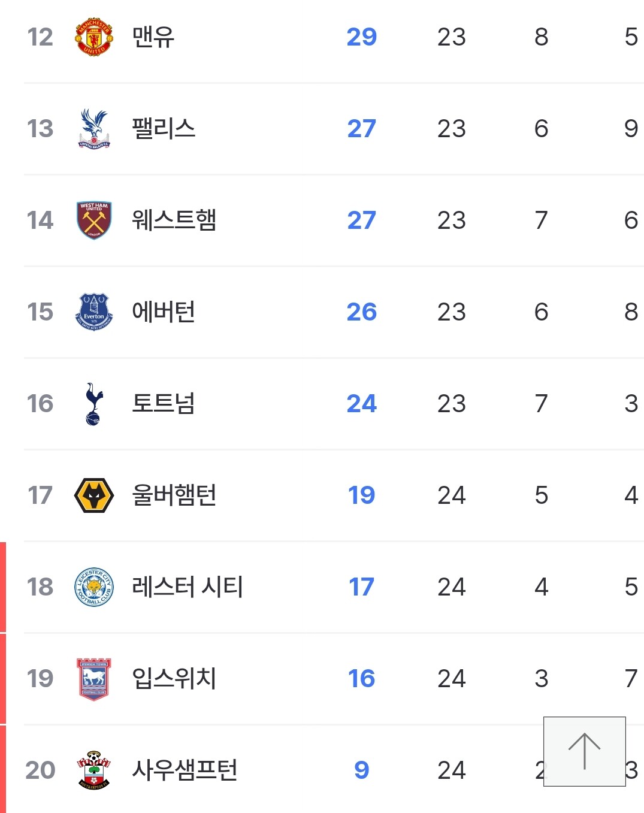This screenshot has width=644, height=813.
Task: Select the 토트넘 team name
Action: (164, 403)
